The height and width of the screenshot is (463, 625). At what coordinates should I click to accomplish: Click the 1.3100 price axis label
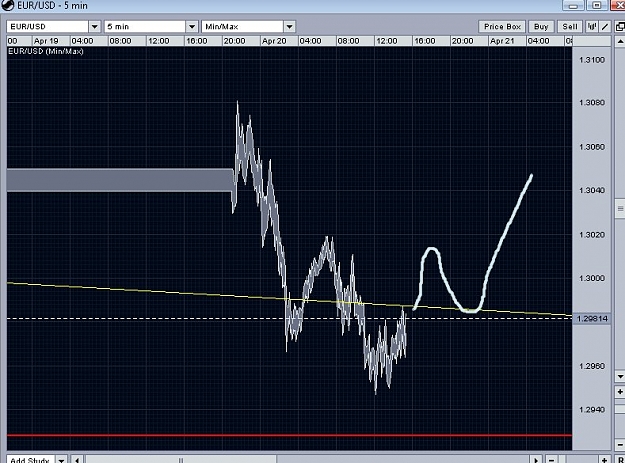pyautogui.click(x=592, y=60)
